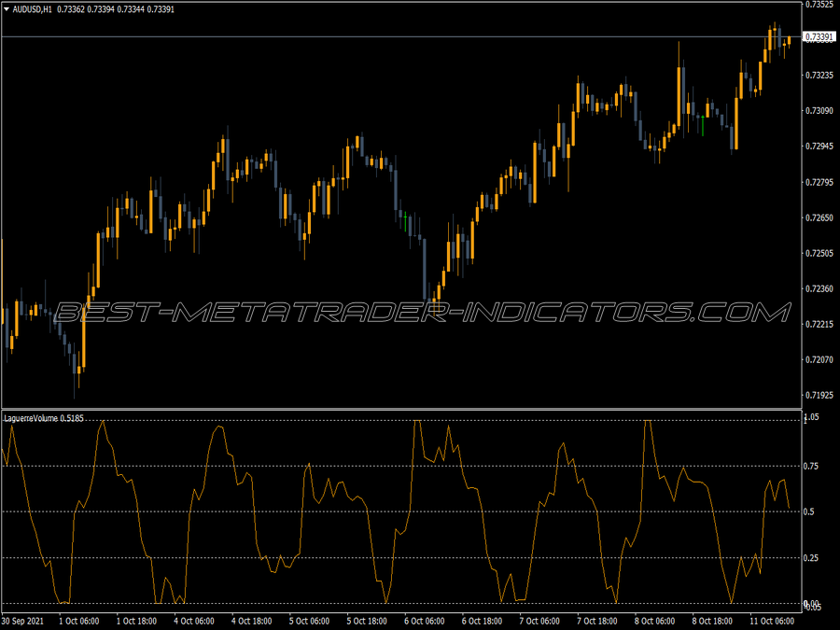Viewport: 840px width, 630px height.
Task: Click the 30 Sep 2021 time label
Action: (x=22, y=621)
